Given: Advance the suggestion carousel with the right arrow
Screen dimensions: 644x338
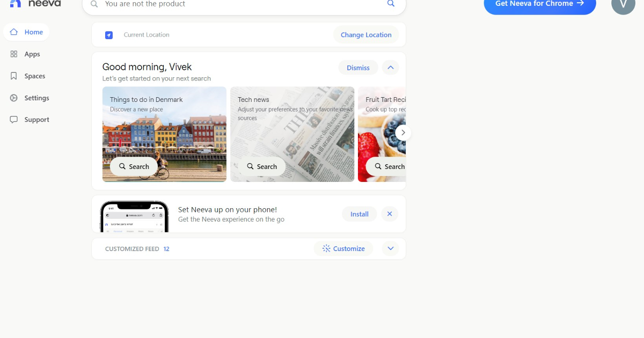Looking at the screenshot, I should (x=403, y=133).
